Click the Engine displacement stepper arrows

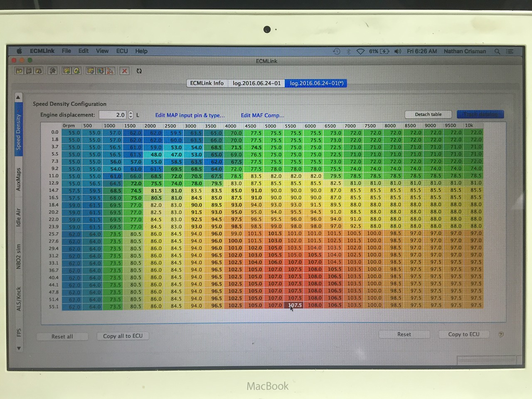coord(131,115)
